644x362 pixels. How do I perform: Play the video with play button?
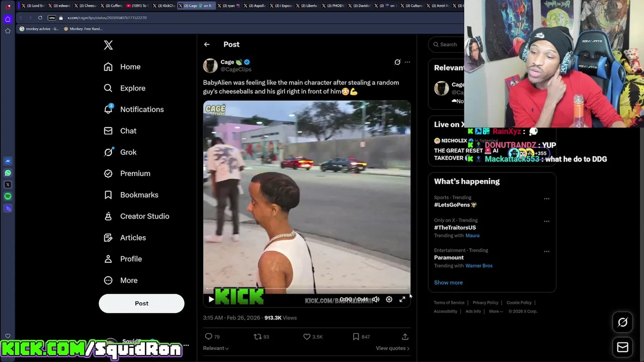click(211, 299)
